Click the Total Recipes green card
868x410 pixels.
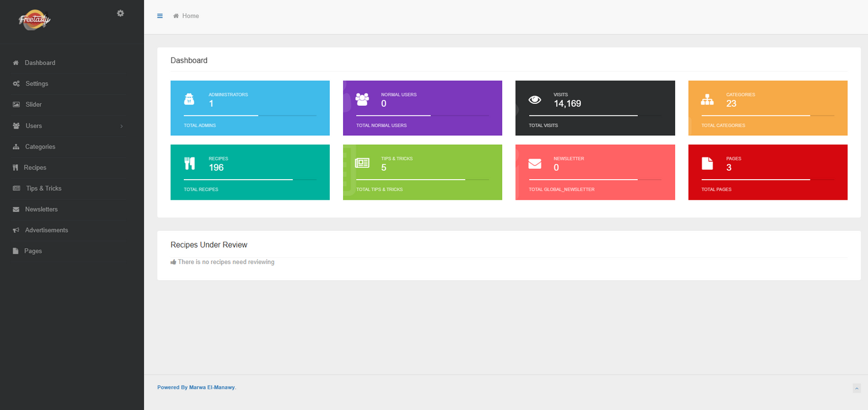coord(250,172)
